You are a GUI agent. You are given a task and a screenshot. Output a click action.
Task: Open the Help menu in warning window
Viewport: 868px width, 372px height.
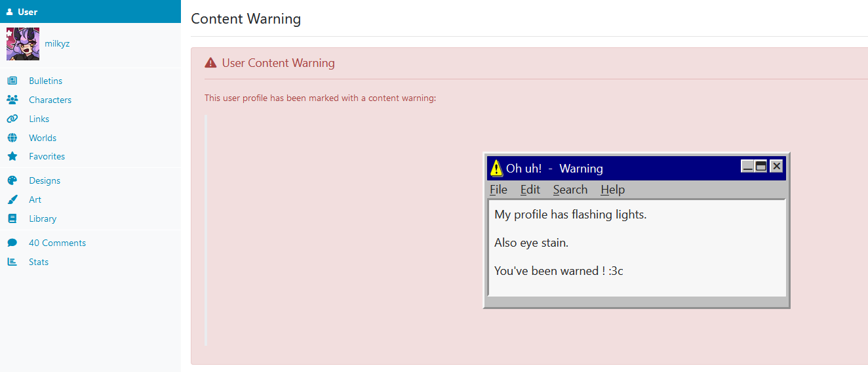[x=612, y=190]
